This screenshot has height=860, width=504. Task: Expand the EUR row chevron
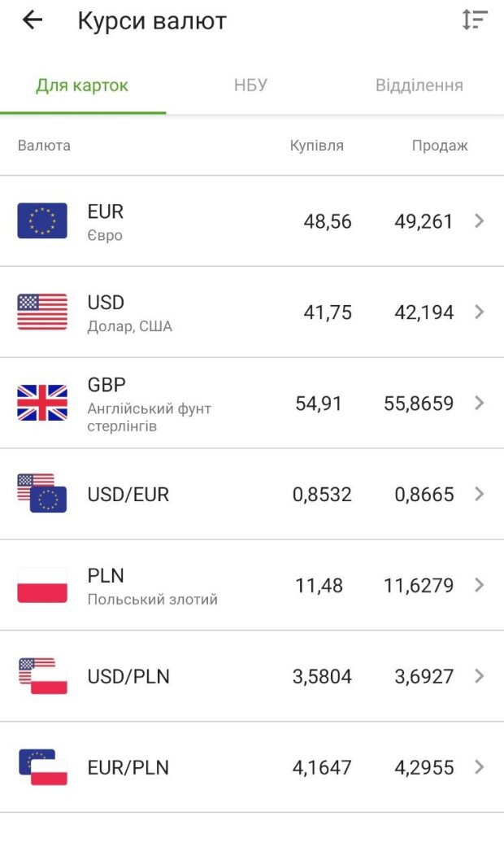pyautogui.click(x=479, y=220)
